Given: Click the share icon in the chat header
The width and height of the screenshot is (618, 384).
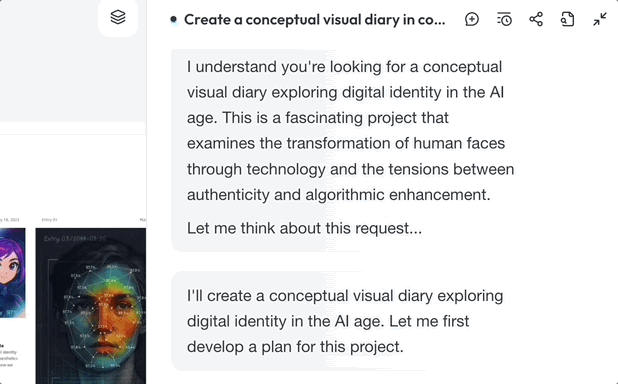Looking at the screenshot, I should (x=536, y=19).
